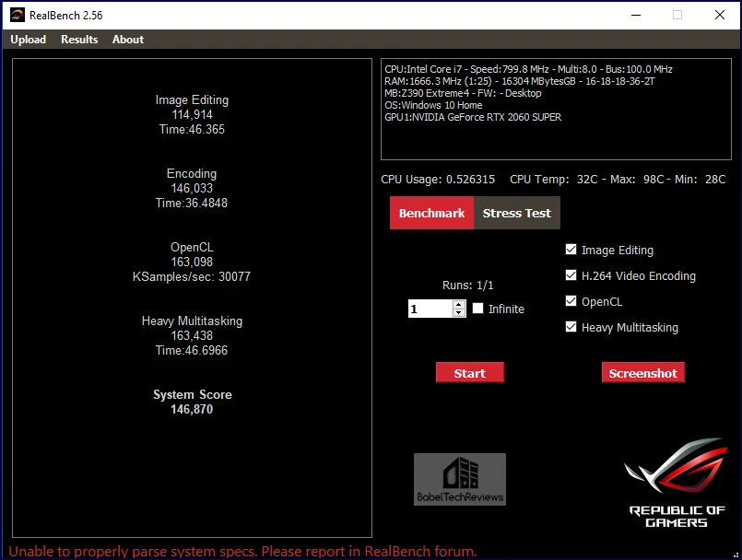Click the Encoding score 146,033
Viewport: 742px width, 560px height.
[192, 188]
